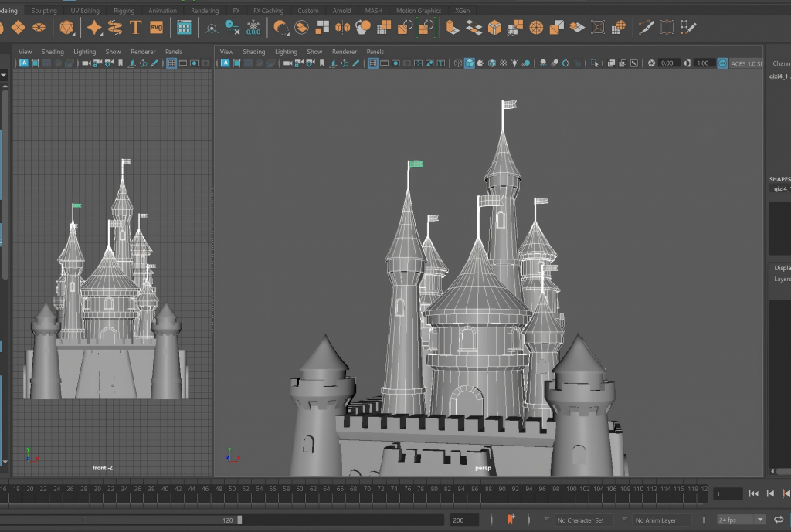The width and height of the screenshot is (791, 532).
Task: Click the orange time slider bookmark button
Action: (x=511, y=520)
